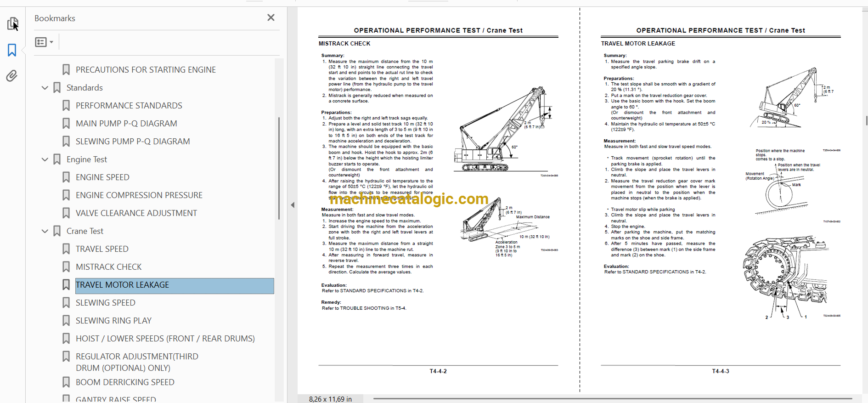The height and width of the screenshot is (403, 868).
Task: Click bookmark icon beside Crane Test
Action: tap(57, 231)
